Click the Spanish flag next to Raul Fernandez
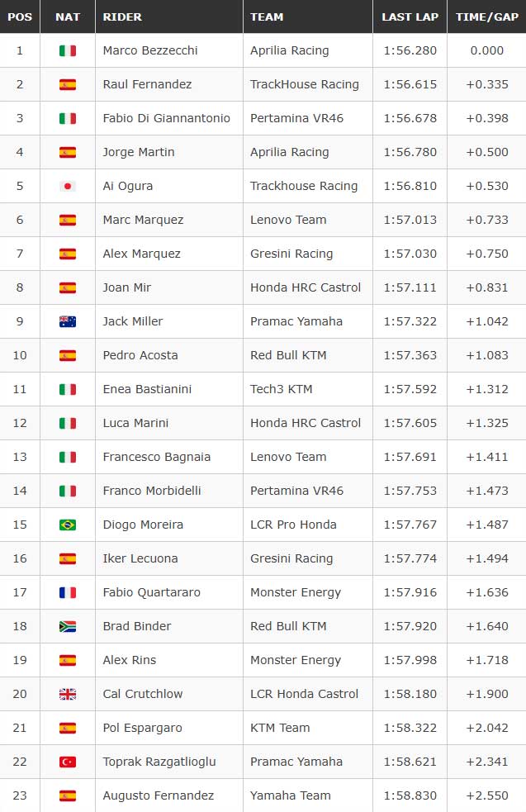This screenshot has width=526, height=812. coord(68,84)
